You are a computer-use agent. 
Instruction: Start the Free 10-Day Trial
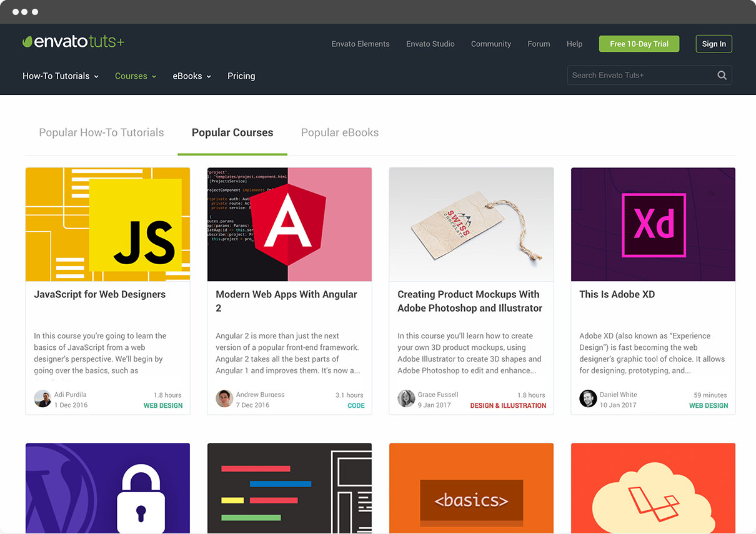[x=639, y=44]
